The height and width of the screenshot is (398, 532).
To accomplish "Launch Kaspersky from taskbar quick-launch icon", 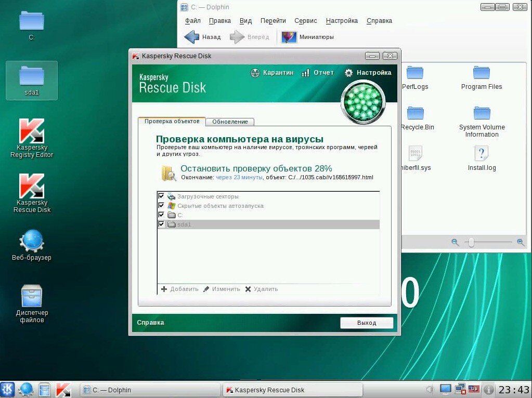I will (63, 390).
